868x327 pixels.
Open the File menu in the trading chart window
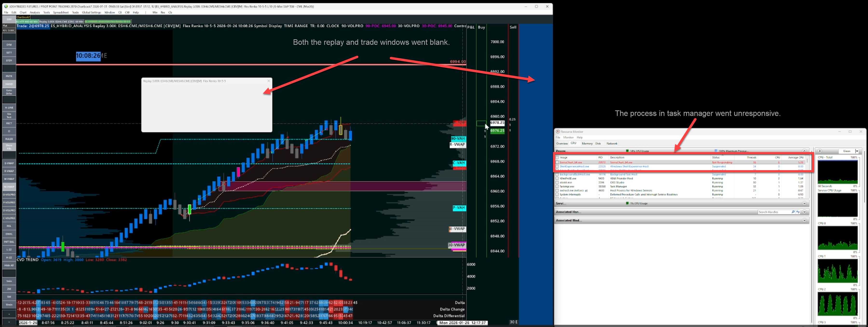[x=6, y=13]
